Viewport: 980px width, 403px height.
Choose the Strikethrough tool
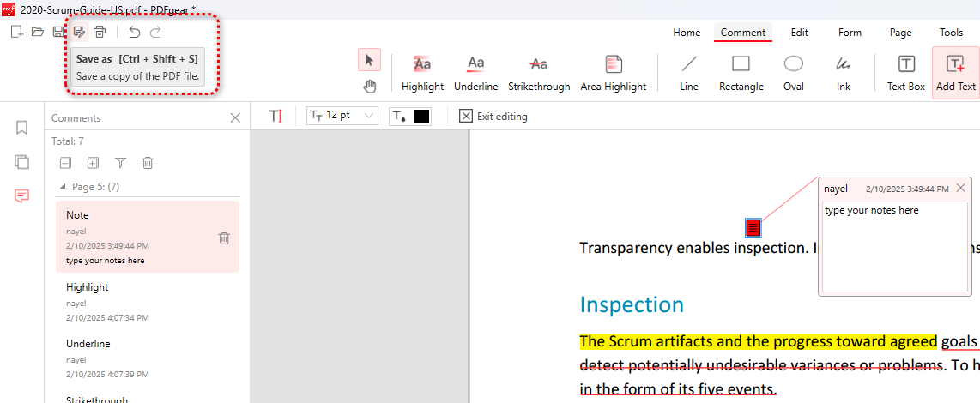click(539, 73)
